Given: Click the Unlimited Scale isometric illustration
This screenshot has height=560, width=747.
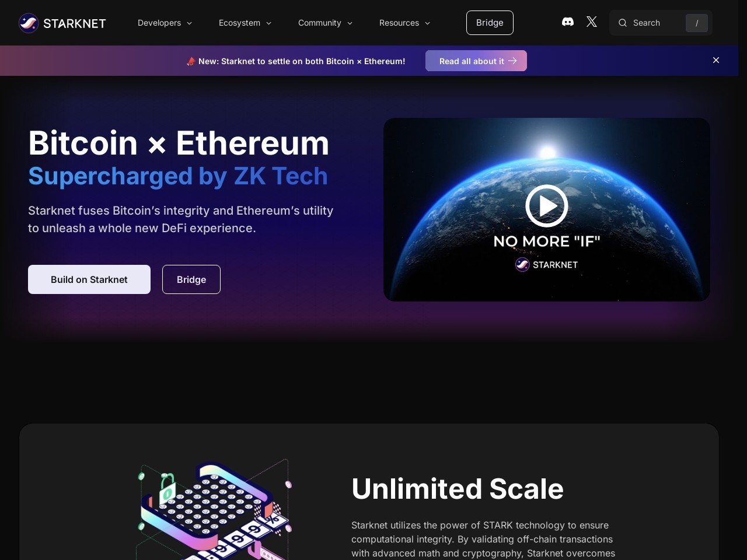Looking at the screenshot, I should coord(214,509).
